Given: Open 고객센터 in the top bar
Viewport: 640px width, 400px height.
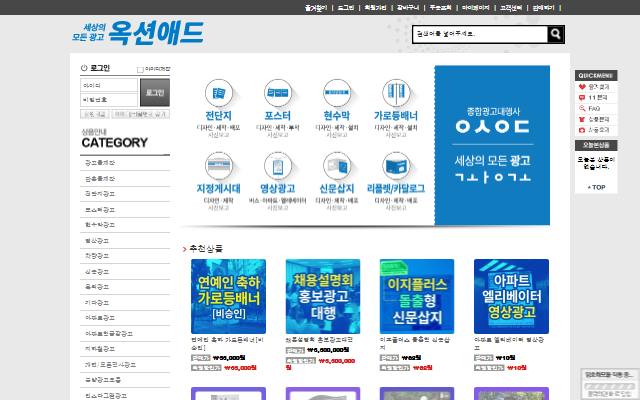Looking at the screenshot, I should 511,8.
